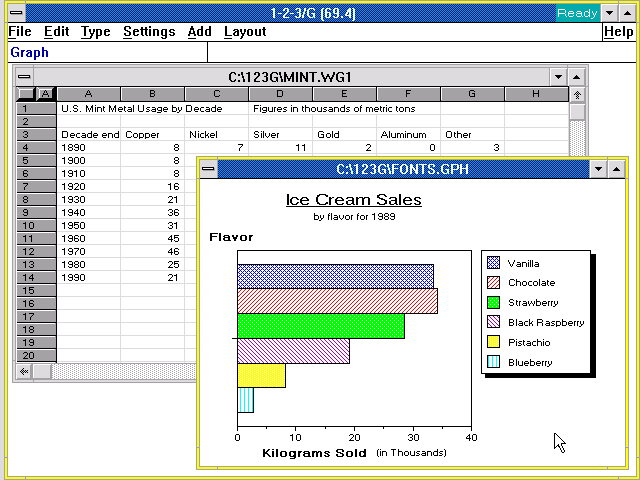Select the yellow Pistachio bar in chart
The height and width of the screenshot is (480, 640).
(262, 376)
